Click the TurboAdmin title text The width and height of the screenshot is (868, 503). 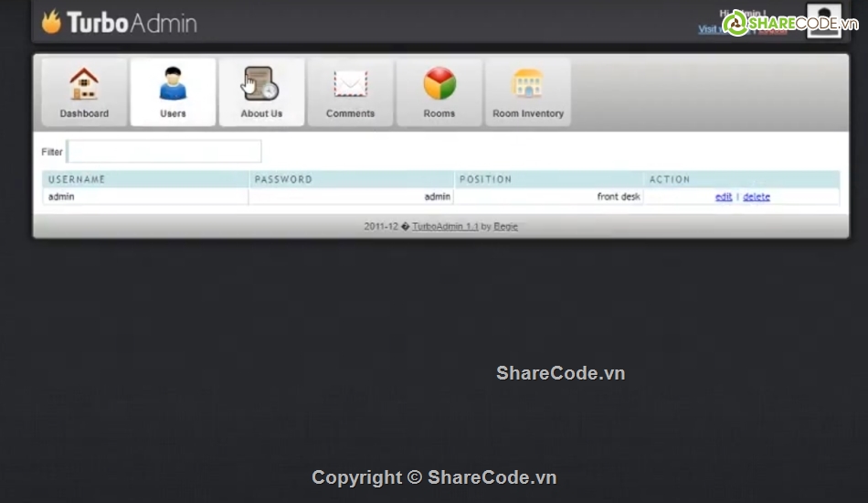click(132, 23)
